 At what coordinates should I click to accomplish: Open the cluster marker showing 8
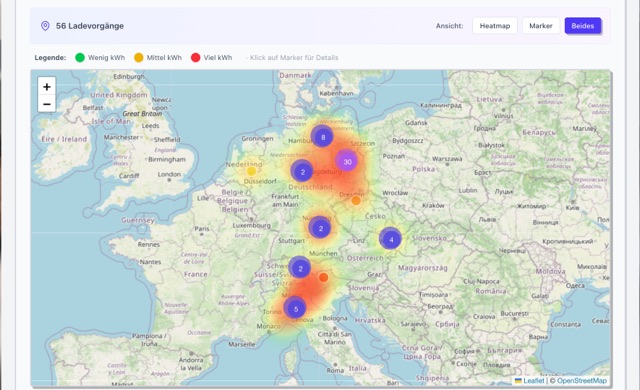[322, 137]
